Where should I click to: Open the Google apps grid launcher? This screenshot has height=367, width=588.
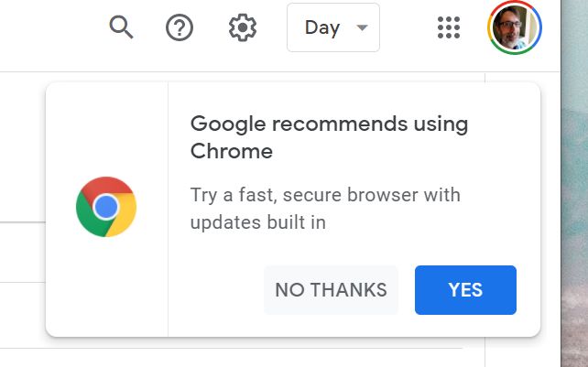click(x=449, y=27)
